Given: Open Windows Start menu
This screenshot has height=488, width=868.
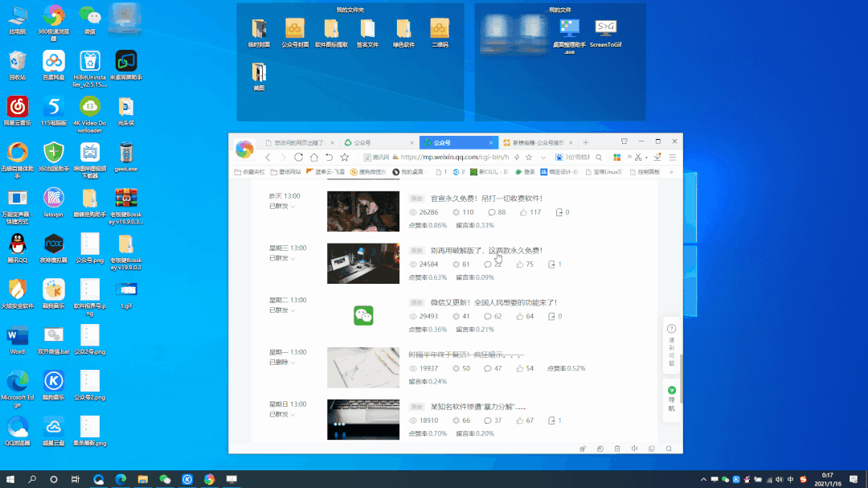Looking at the screenshot, I should tap(10, 479).
